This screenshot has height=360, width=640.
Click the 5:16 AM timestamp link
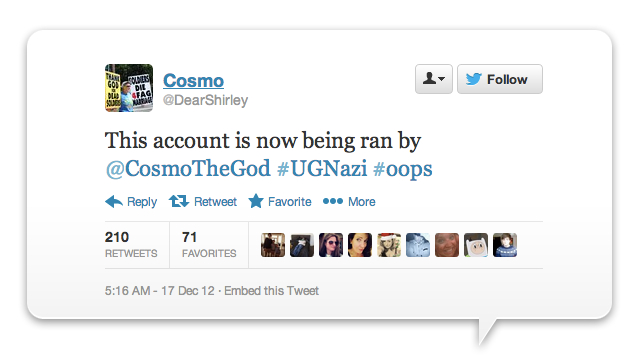[x=160, y=291]
